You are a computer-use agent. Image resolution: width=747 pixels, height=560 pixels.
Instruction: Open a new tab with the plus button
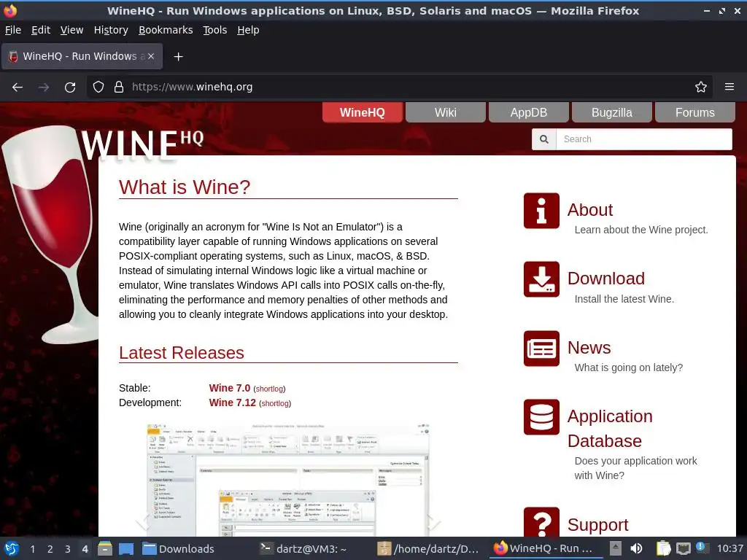click(178, 57)
